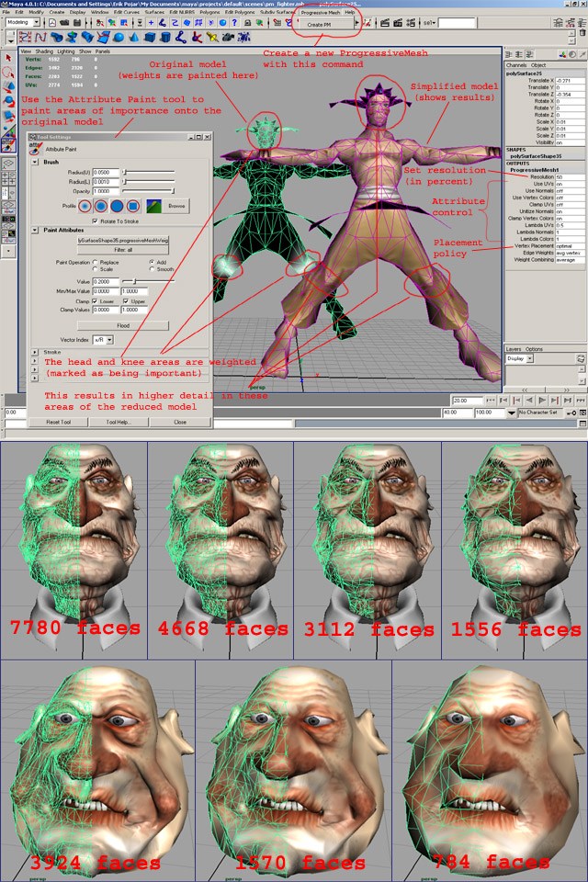Click the new display layer icon
Viewport: 588px width, 882px height.
pos(580,358)
